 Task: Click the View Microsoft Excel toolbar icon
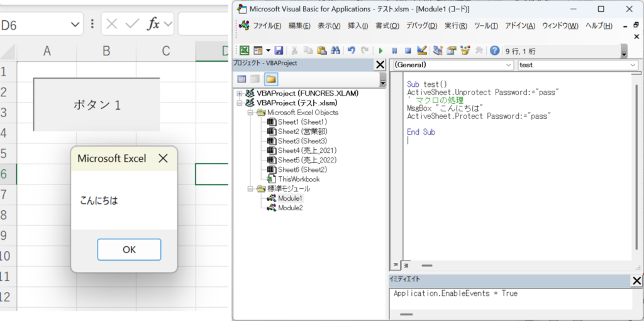(x=245, y=50)
